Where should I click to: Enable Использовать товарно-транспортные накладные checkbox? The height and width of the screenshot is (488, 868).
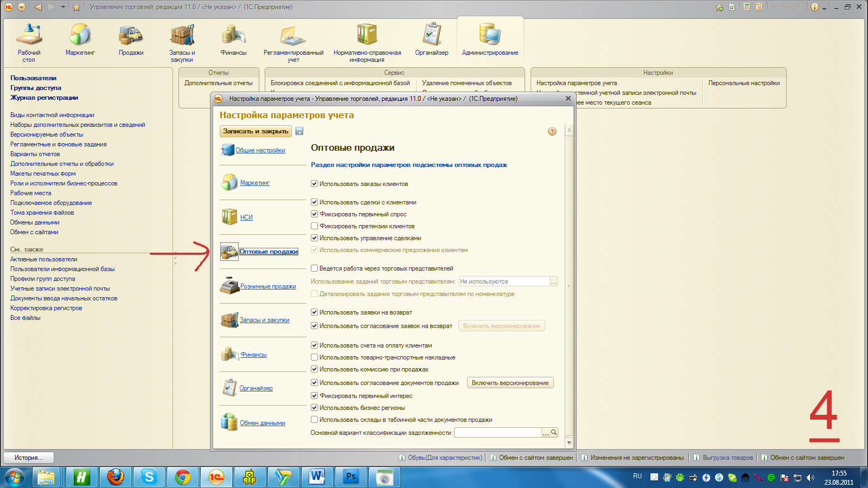click(314, 357)
